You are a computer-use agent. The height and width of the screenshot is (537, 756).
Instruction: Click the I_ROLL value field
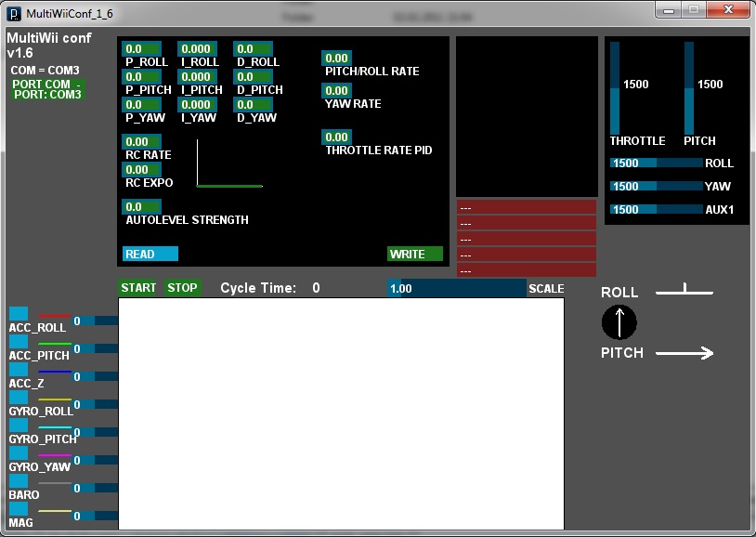(x=197, y=48)
